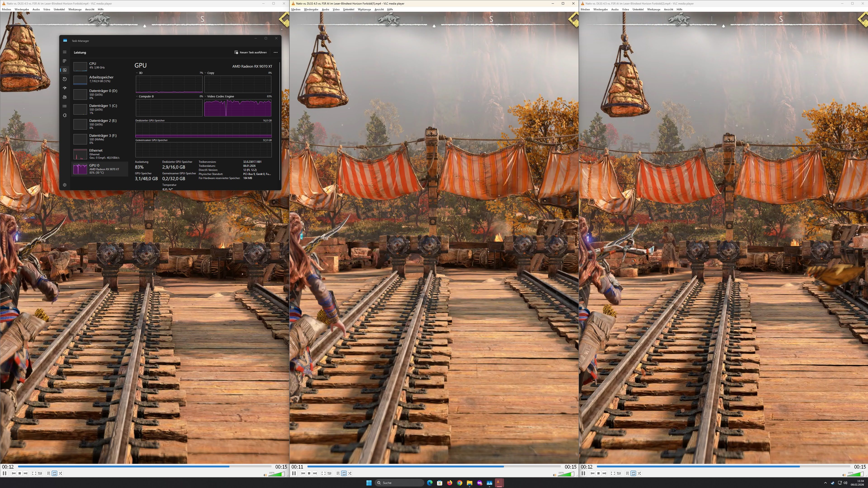Select the Performance tab icon in Task Manager sidebar

click(65, 70)
